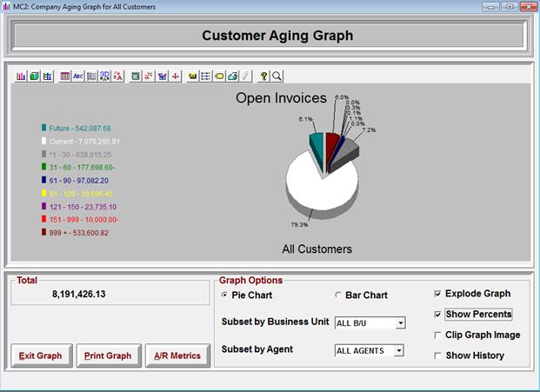Click the green 31 - 60 legend swatch
This screenshot has height=392, width=540.
(x=43, y=167)
